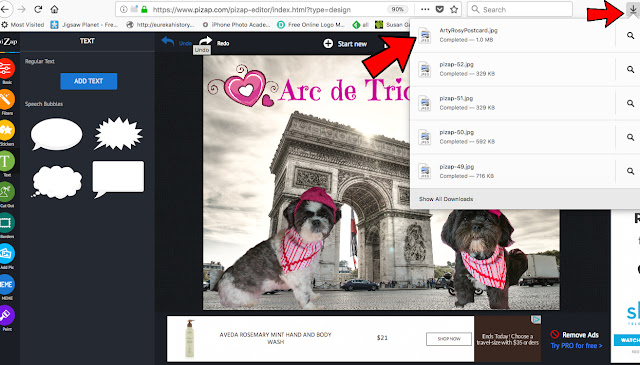Open ArtyRosyPostcard.jpg download entry
Viewport: 640px width, 365px height.
point(513,36)
